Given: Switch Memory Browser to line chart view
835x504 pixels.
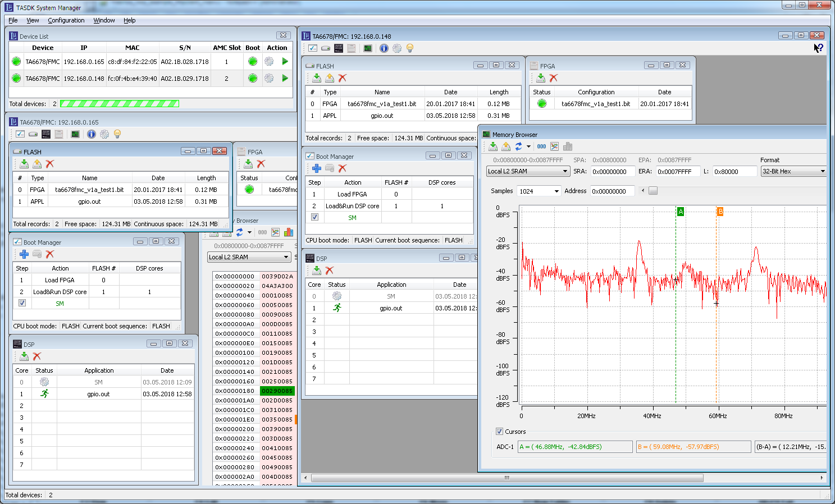Looking at the screenshot, I should [554, 146].
